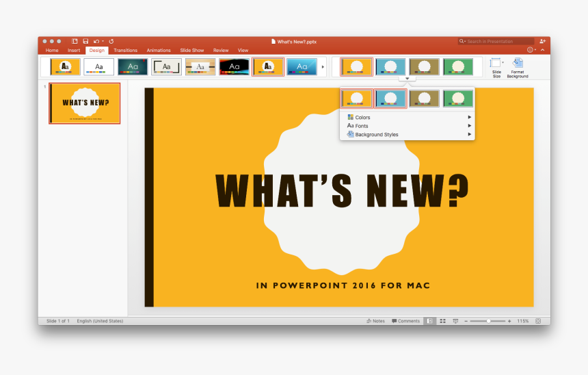Open the Review tab
588x375 pixels.
[x=220, y=51]
